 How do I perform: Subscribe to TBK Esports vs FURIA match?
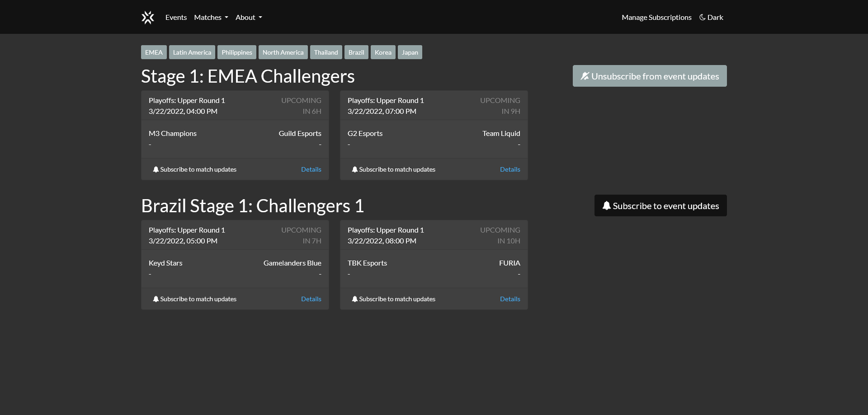tap(394, 299)
